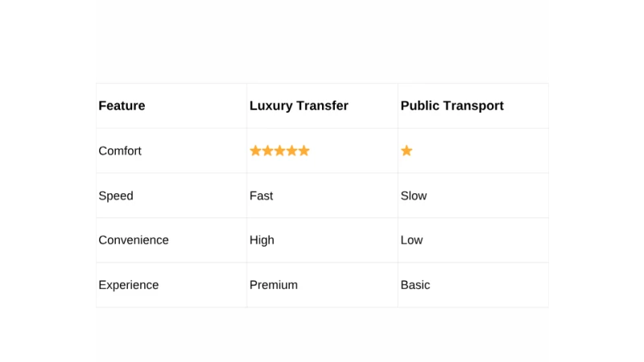Screen dimensions: 644x362
Task: Click the fourth star in Luxury Transfer comfort rating
Action: 291,150
